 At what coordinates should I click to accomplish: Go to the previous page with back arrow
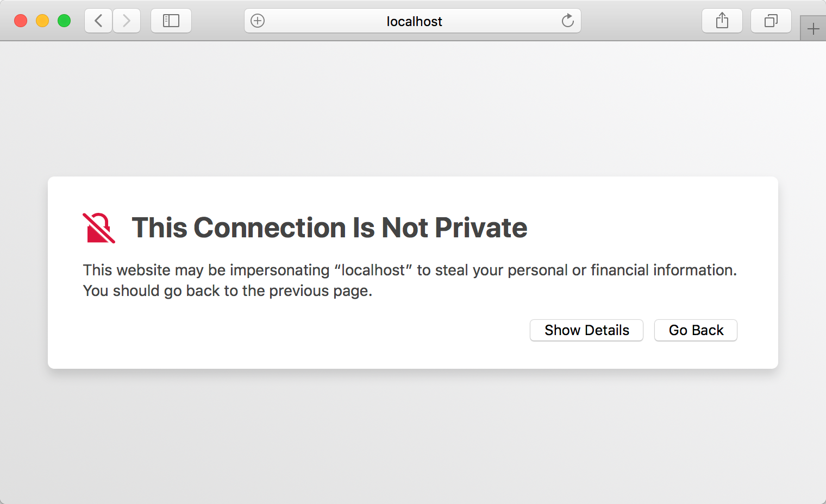98,21
